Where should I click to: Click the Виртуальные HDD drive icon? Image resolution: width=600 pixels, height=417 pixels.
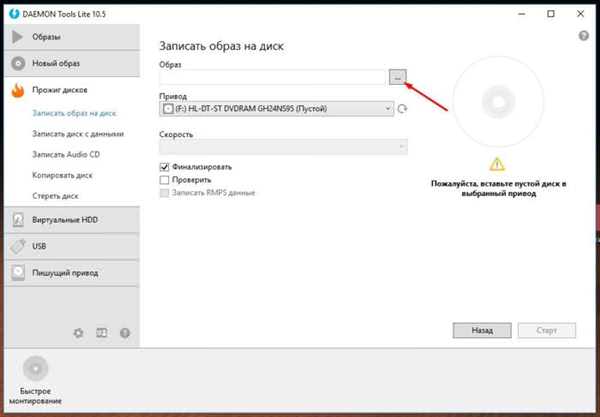(18, 220)
